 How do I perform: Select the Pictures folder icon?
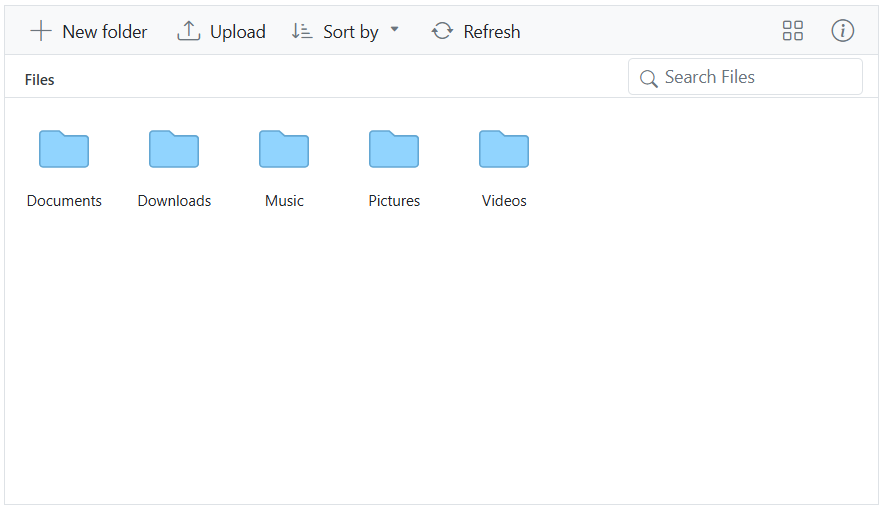point(394,149)
